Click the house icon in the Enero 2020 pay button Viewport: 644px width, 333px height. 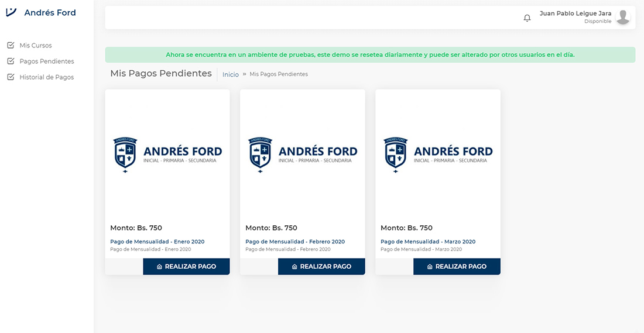(x=159, y=267)
